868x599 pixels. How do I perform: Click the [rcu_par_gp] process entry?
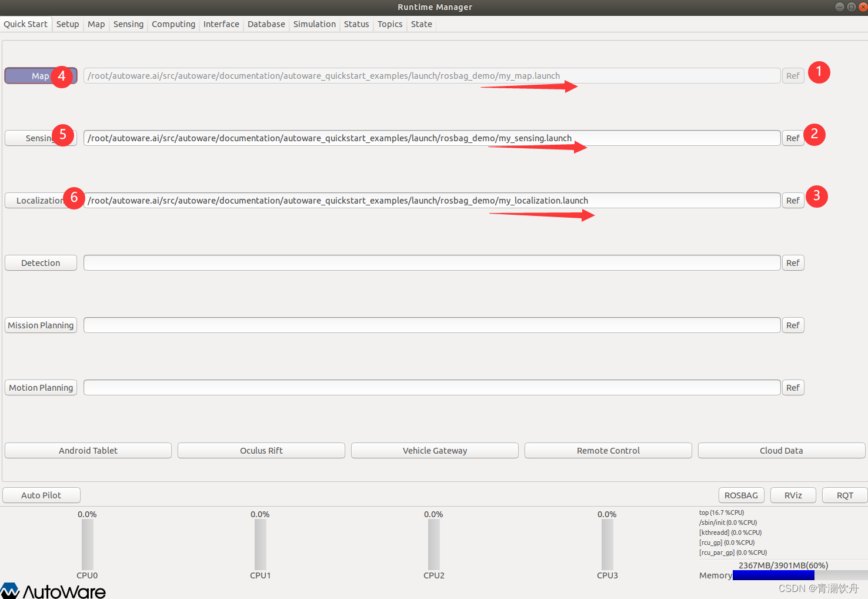[733, 553]
